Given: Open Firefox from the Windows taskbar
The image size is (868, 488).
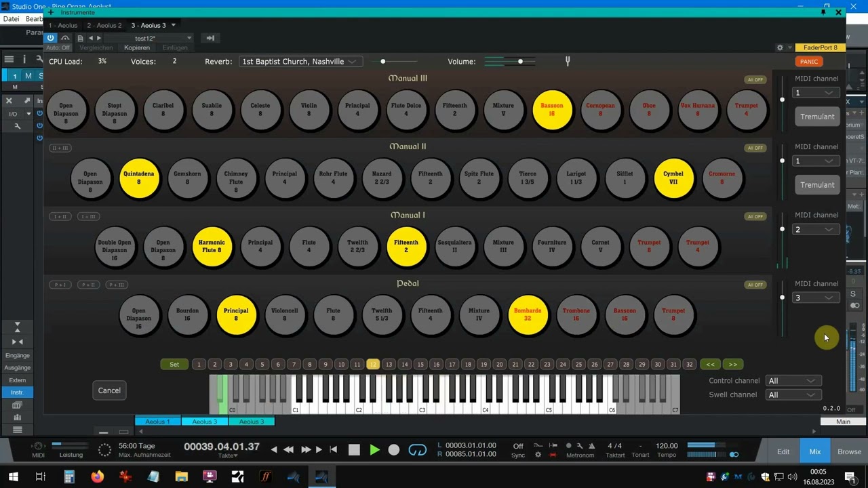Looking at the screenshot, I should pyautogui.click(x=97, y=476).
